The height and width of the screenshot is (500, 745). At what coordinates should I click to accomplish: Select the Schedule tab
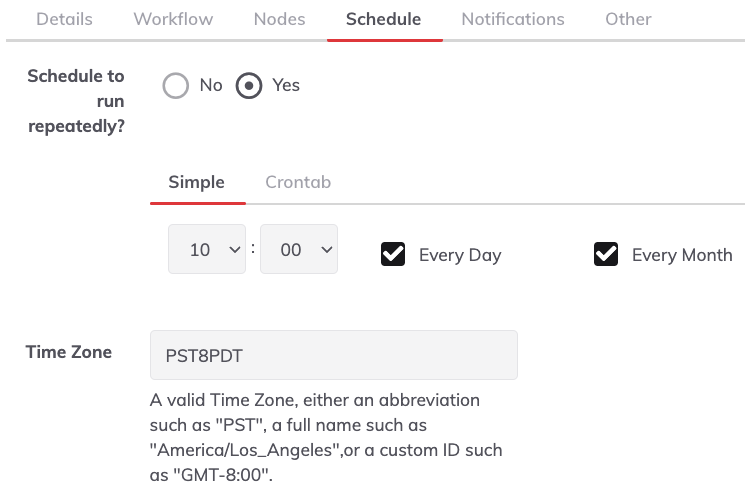tap(383, 19)
